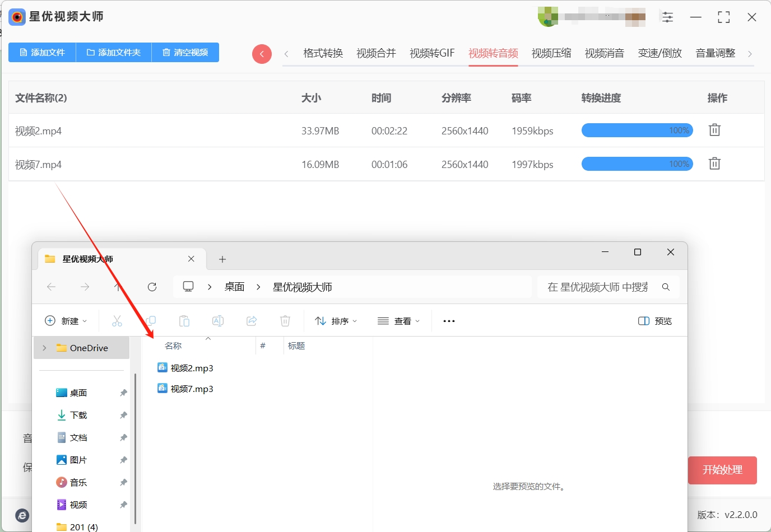The width and height of the screenshot is (771, 532).
Task: Delete 视频2.mp4 with trash icon
Action: tap(714, 130)
